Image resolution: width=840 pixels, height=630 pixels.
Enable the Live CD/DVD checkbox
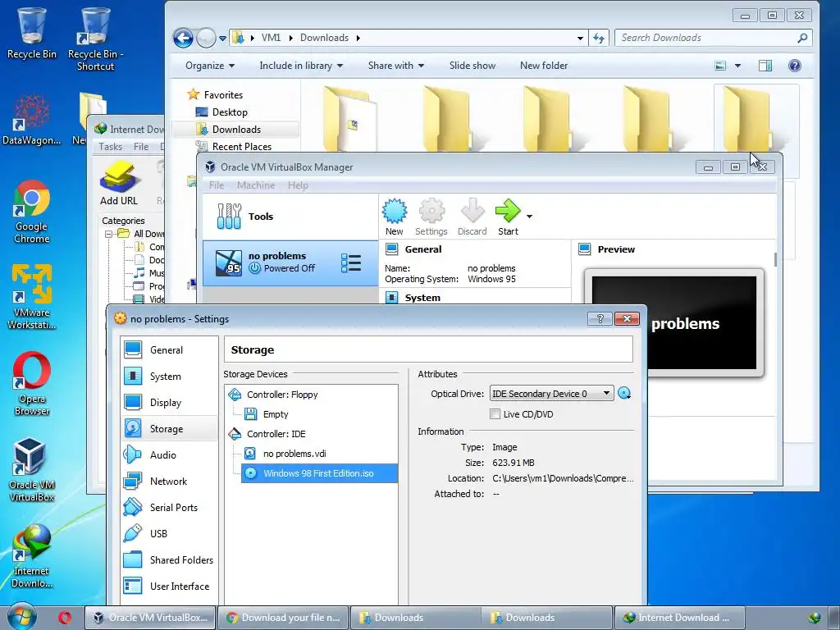click(x=495, y=414)
